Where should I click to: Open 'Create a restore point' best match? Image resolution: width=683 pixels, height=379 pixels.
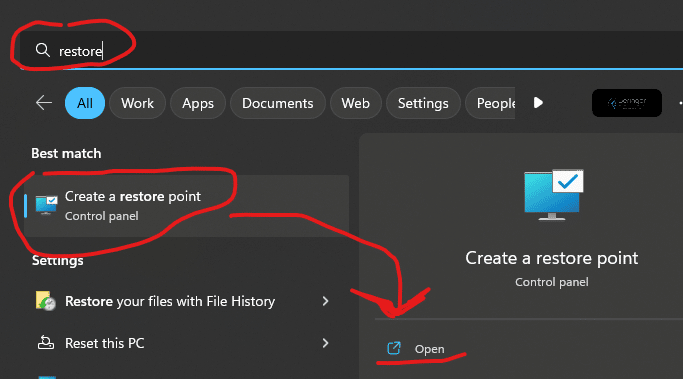coord(186,206)
